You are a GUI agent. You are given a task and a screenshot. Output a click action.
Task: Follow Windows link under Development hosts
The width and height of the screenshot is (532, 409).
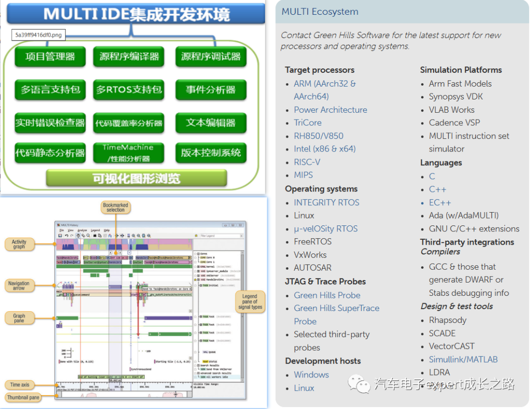pyautogui.click(x=311, y=375)
